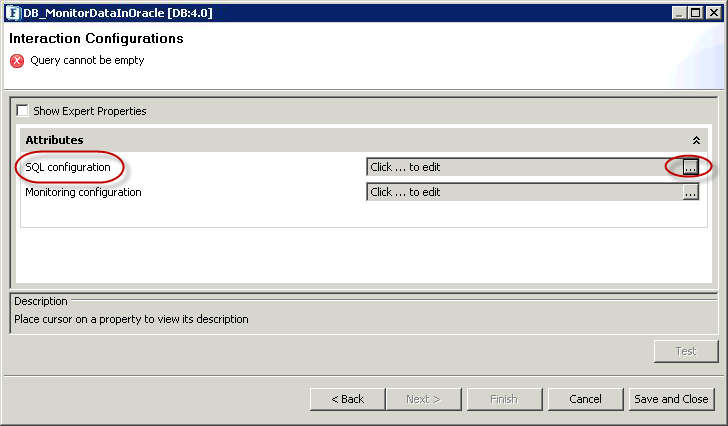Click the Save and Close button
The height and width of the screenshot is (426, 728).
(671, 399)
